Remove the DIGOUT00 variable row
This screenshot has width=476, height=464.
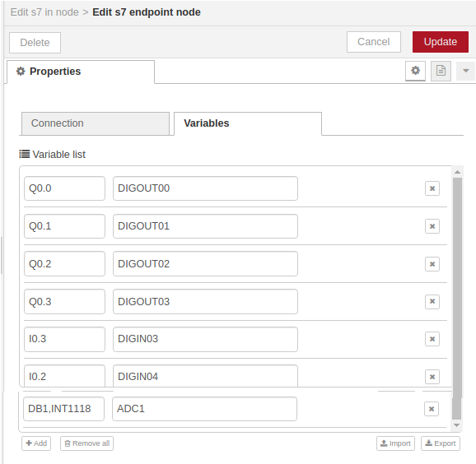pyautogui.click(x=432, y=188)
